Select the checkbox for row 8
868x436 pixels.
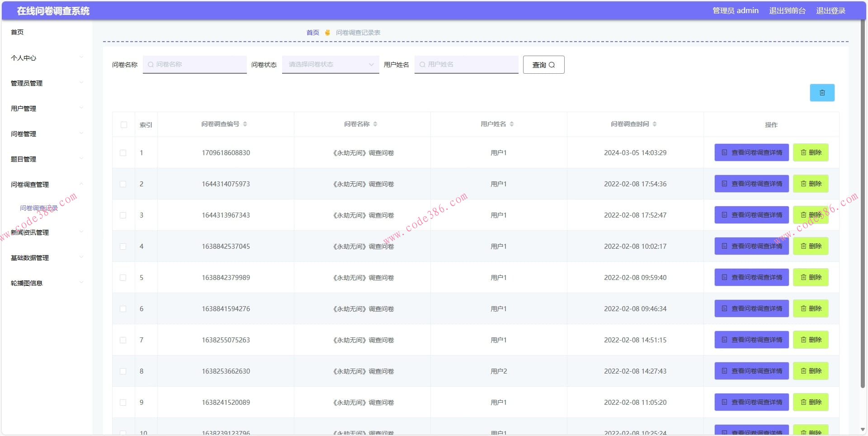pyautogui.click(x=123, y=371)
